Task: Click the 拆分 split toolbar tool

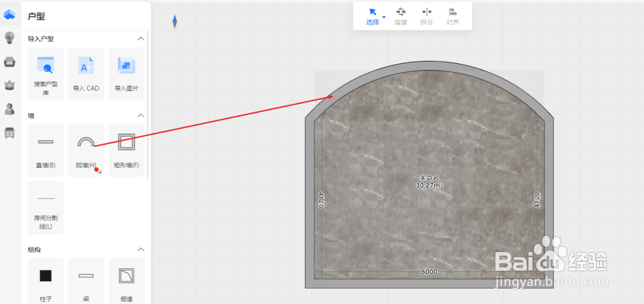Action: (x=427, y=16)
